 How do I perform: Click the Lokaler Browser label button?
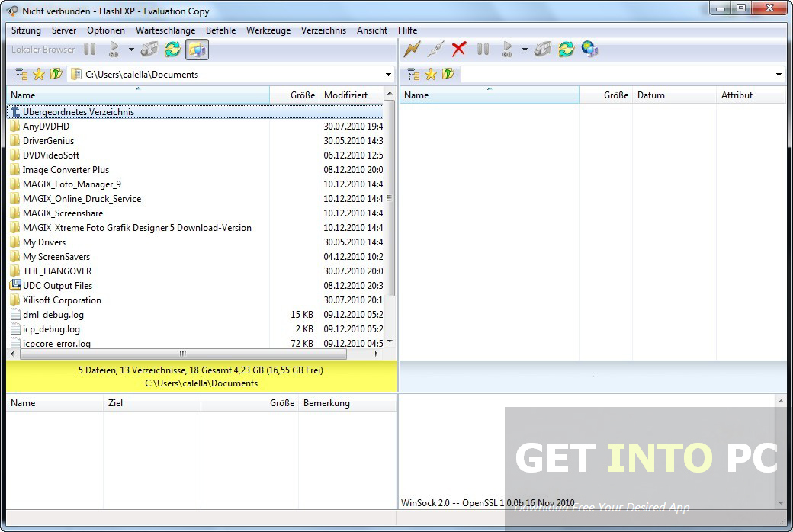[x=43, y=50]
